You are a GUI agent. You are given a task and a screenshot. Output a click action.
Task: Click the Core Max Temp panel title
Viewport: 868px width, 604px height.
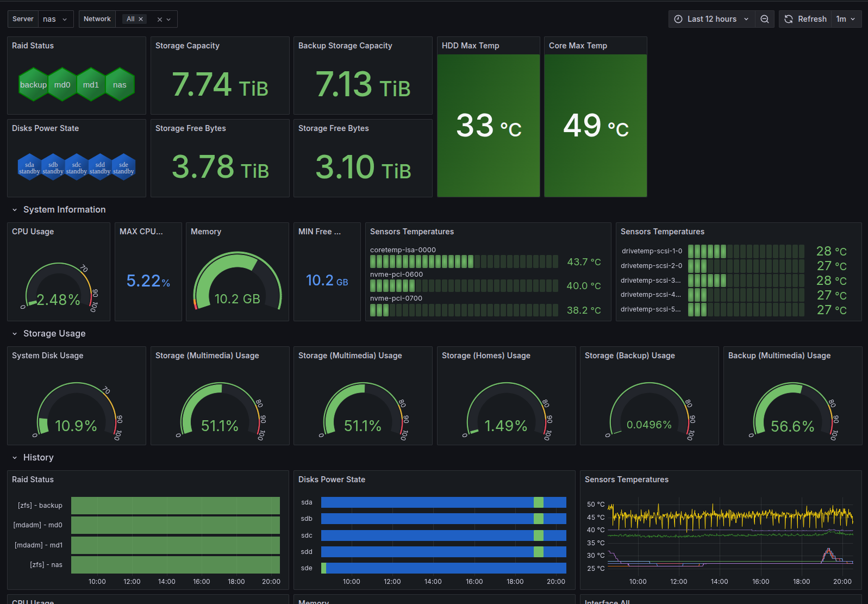pyautogui.click(x=578, y=46)
